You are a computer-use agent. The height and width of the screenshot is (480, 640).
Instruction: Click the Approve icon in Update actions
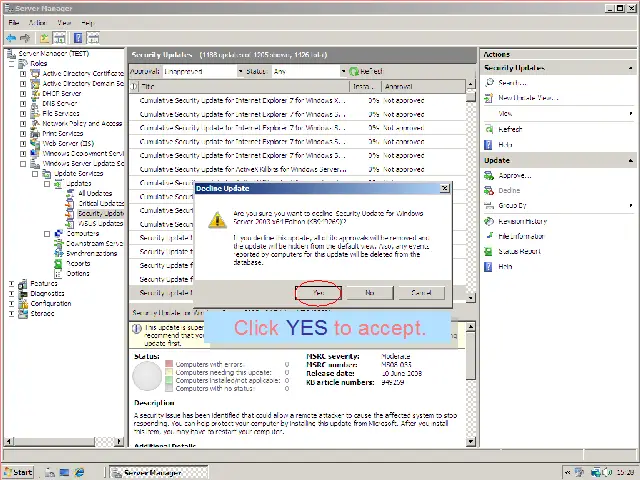(489, 176)
